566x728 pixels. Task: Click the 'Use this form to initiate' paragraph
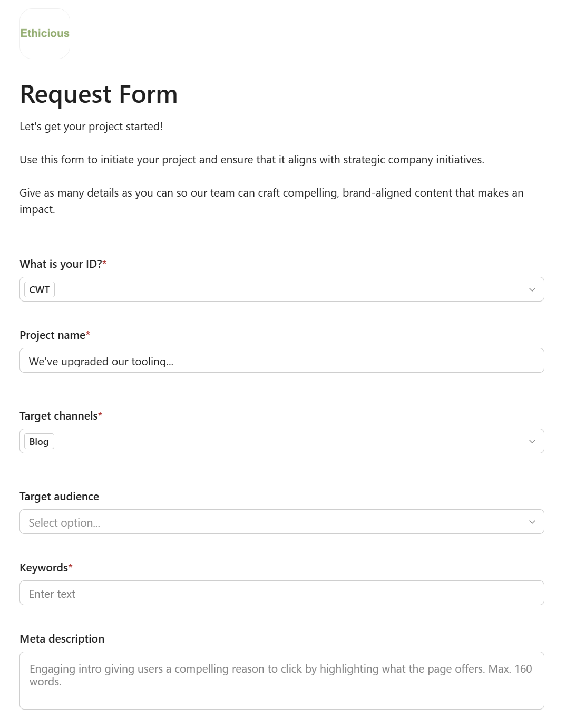click(x=252, y=160)
